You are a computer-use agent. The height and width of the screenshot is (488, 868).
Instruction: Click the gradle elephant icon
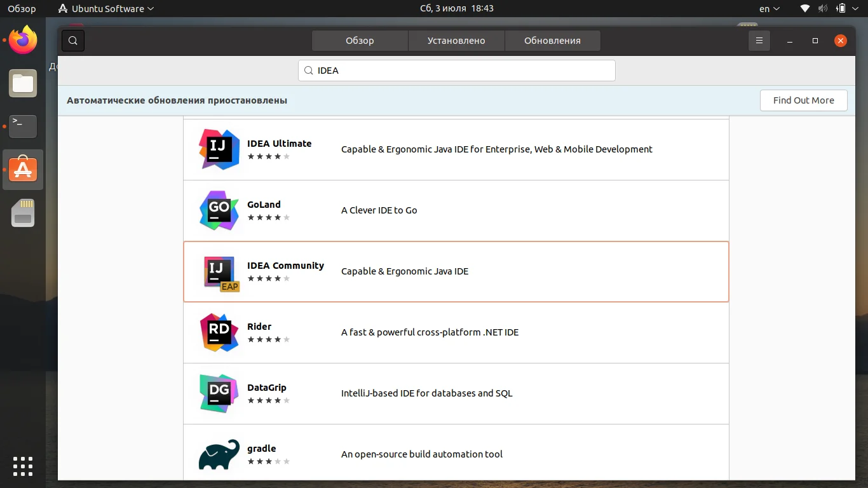click(x=219, y=454)
